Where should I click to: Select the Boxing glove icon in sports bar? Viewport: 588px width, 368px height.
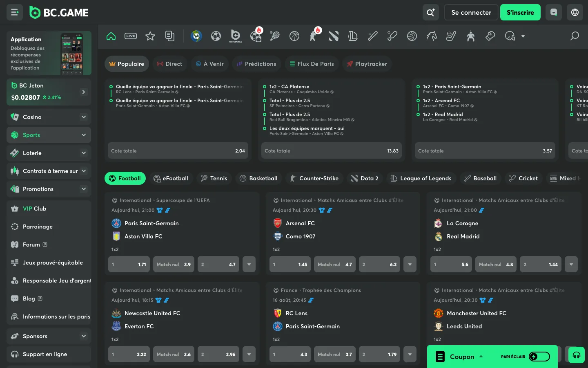tap(490, 36)
